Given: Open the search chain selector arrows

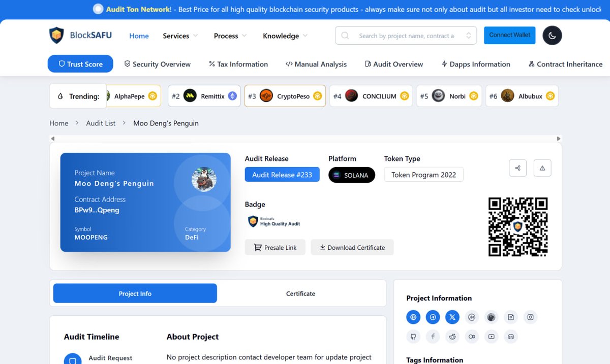Looking at the screenshot, I should point(469,36).
